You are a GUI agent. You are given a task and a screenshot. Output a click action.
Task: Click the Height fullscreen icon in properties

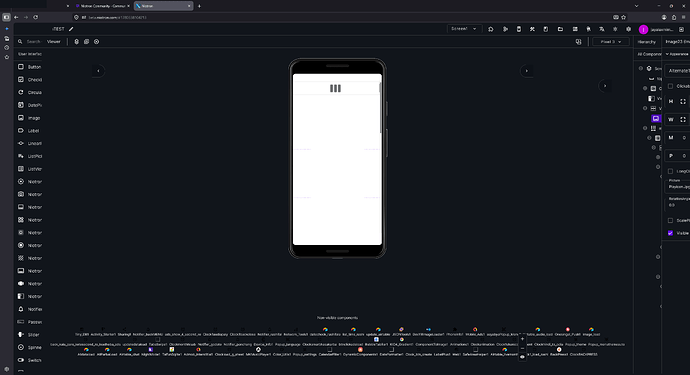pyautogui.click(x=683, y=102)
